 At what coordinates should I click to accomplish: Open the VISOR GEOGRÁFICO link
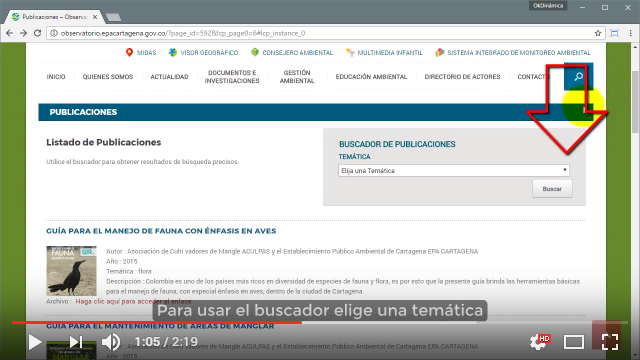pos(209,53)
